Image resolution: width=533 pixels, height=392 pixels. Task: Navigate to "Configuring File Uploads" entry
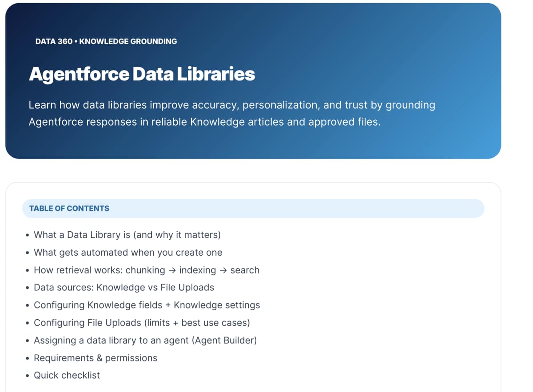[x=142, y=323]
